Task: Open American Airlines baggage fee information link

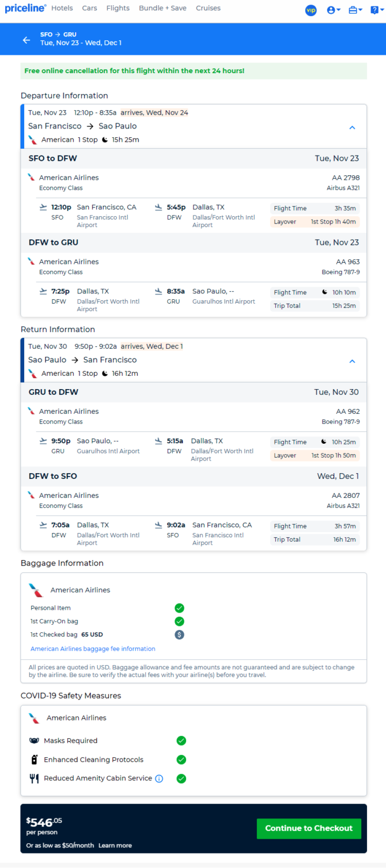Action: click(x=93, y=648)
